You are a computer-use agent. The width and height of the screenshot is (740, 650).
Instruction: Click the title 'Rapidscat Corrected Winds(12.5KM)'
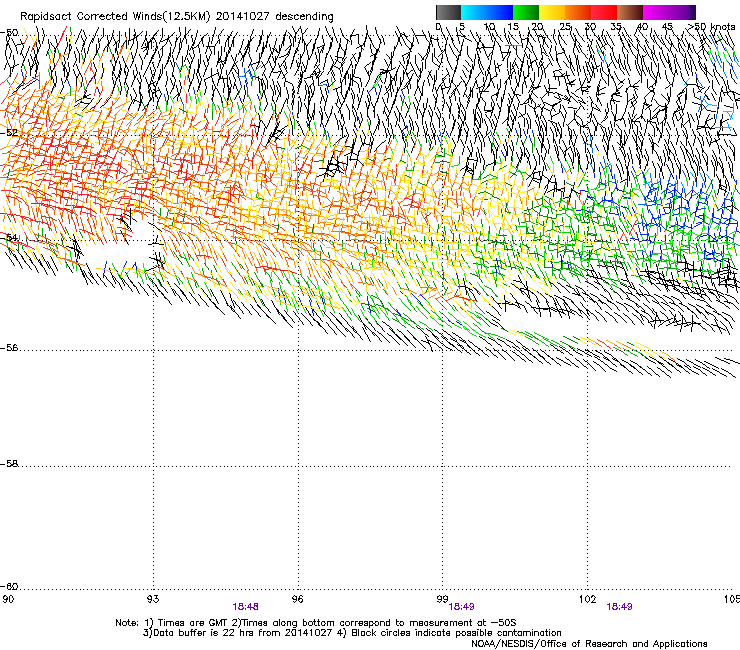pyautogui.click(x=115, y=17)
